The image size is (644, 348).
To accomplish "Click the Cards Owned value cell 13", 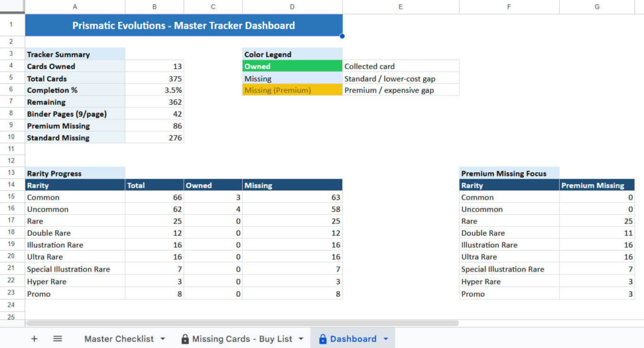I will tap(155, 67).
